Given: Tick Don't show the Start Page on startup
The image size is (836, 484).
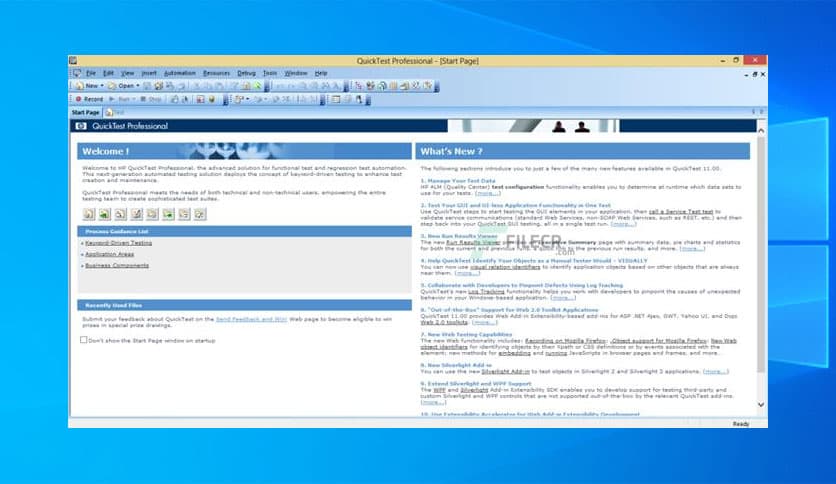Looking at the screenshot, I should click(84, 340).
